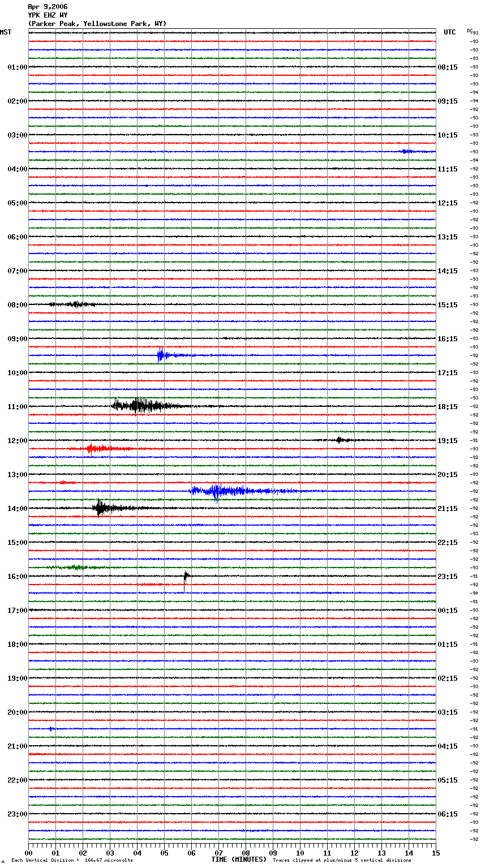Click minute tick label '15' on the x-axis
The image size is (481, 868).
coord(436,853)
